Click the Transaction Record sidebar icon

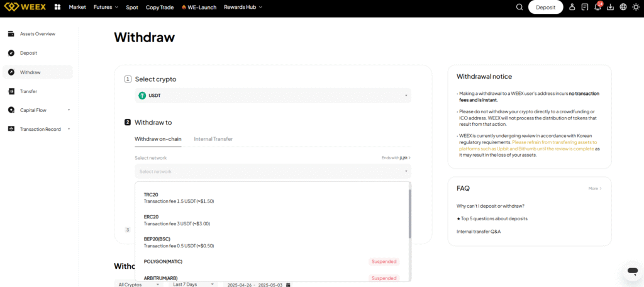click(x=11, y=129)
